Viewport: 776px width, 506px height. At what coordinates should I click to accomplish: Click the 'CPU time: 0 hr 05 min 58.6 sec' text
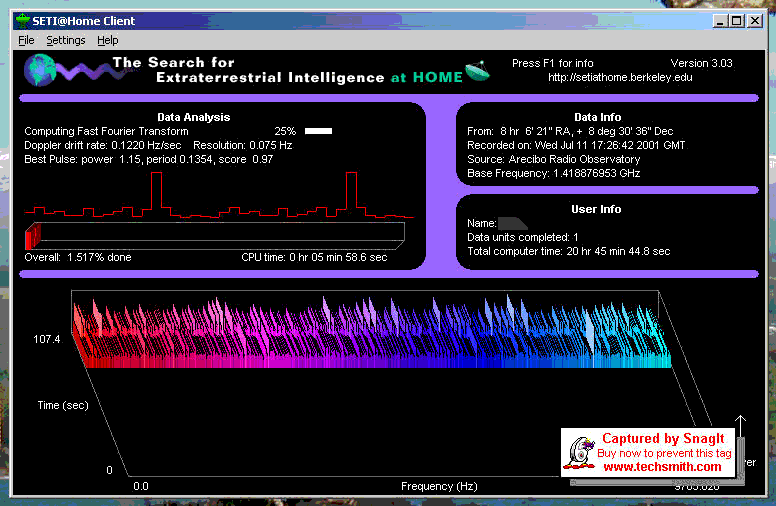[x=314, y=257]
